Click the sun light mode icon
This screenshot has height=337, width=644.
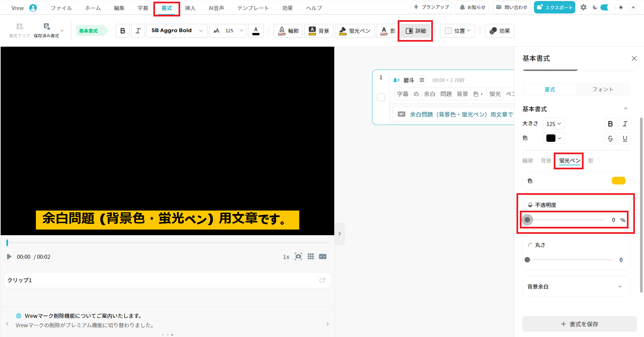tap(621, 7)
